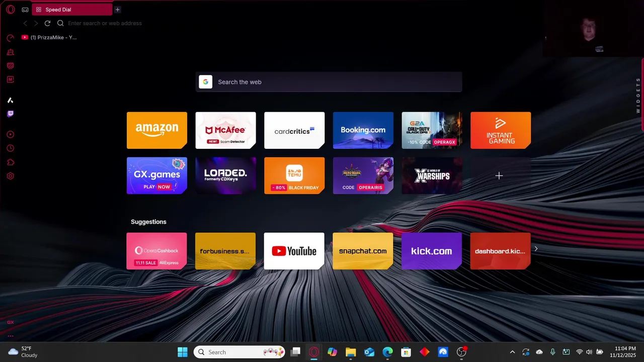Open the World of Warships tile
The width and height of the screenshot is (644, 362).
coord(432,175)
